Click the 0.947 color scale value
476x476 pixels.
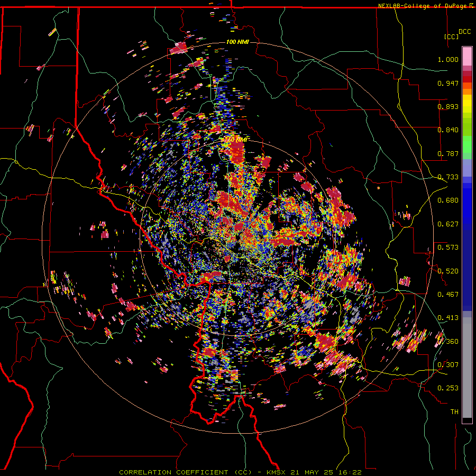[x=448, y=83]
